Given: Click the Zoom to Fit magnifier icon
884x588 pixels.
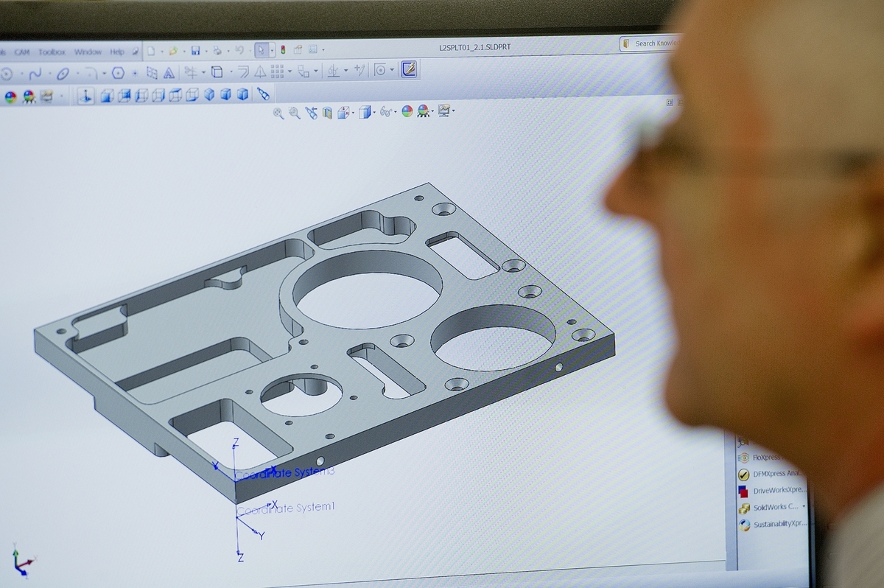Looking at the screenshot, I should click(x=278, y=113).
